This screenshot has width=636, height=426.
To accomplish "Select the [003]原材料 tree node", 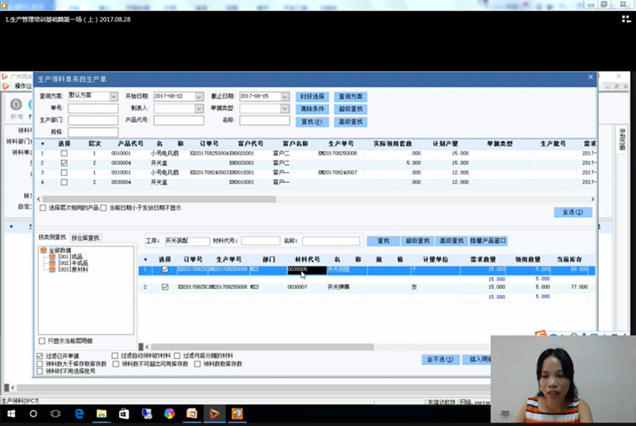I will click(x=72, y=270).
